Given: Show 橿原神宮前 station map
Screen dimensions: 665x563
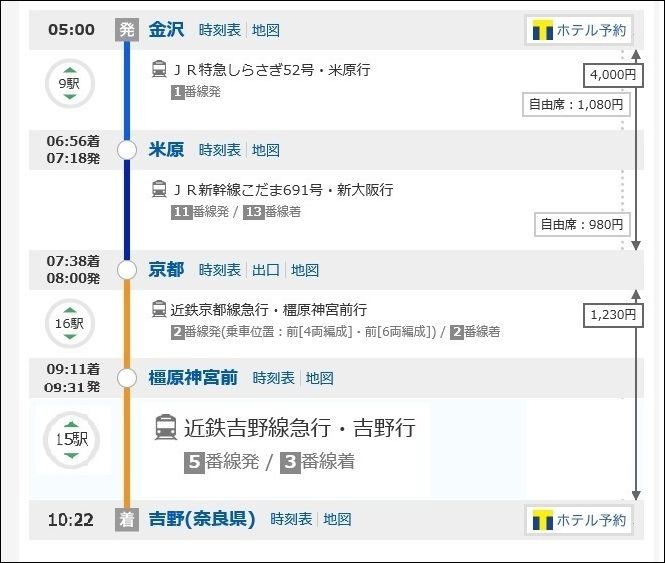Looking at the screenshot, I should pos(320,378).
